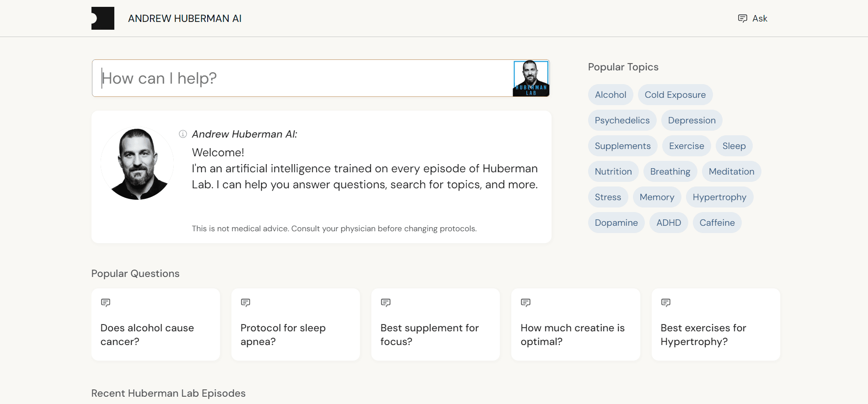
Task: Click the black logo icon in header
Action: pyautogui.click(x=103, y=18)
